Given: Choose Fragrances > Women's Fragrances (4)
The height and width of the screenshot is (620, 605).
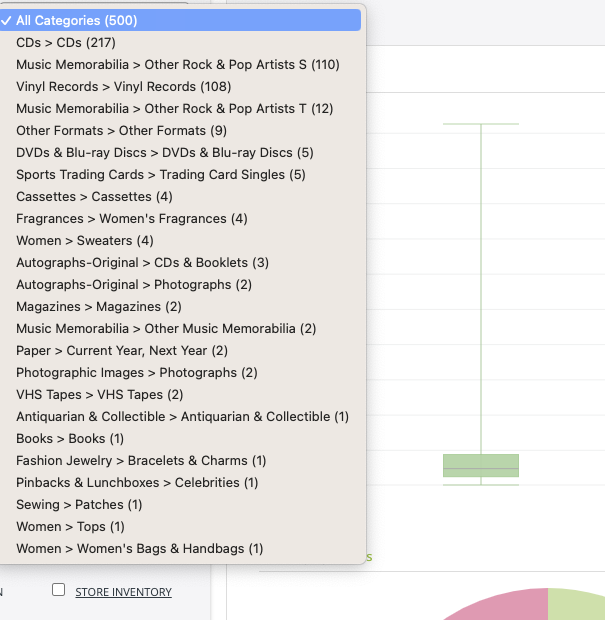Looking at the screenshot, I should point(180,219).
